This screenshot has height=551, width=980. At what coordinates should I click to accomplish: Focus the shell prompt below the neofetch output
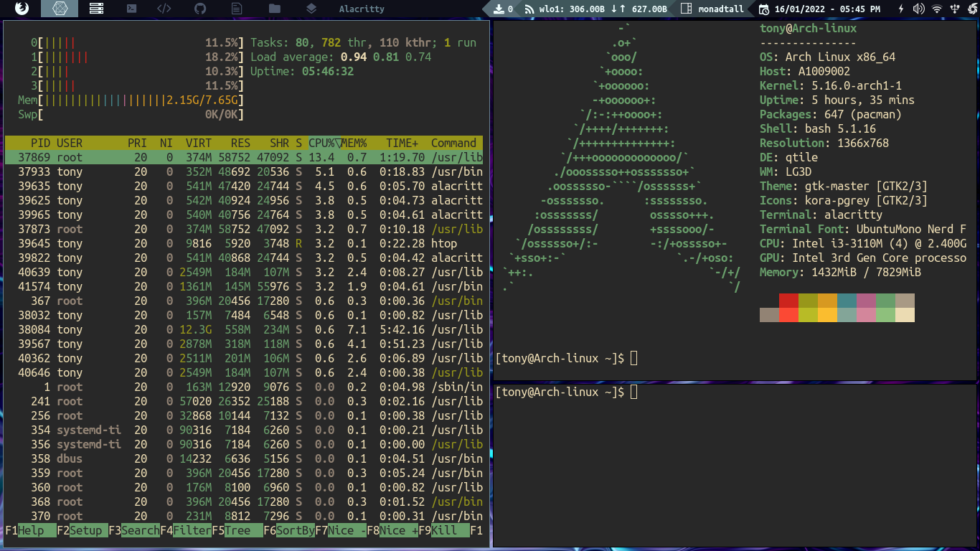click(566, 358)
